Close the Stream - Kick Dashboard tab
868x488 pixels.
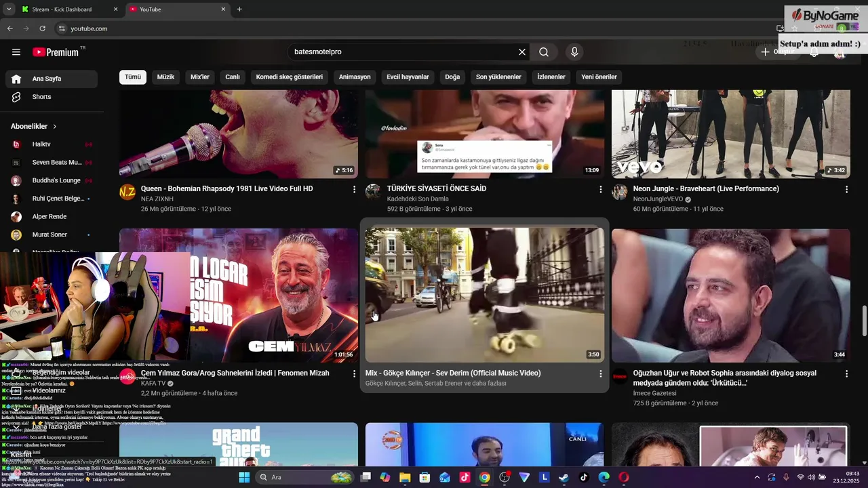pos(115,9)
